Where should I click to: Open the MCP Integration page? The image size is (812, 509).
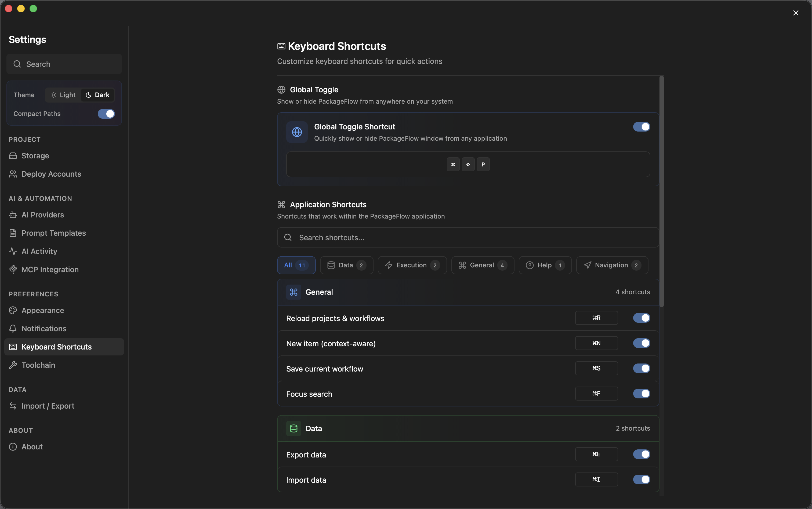pos(50,270)
